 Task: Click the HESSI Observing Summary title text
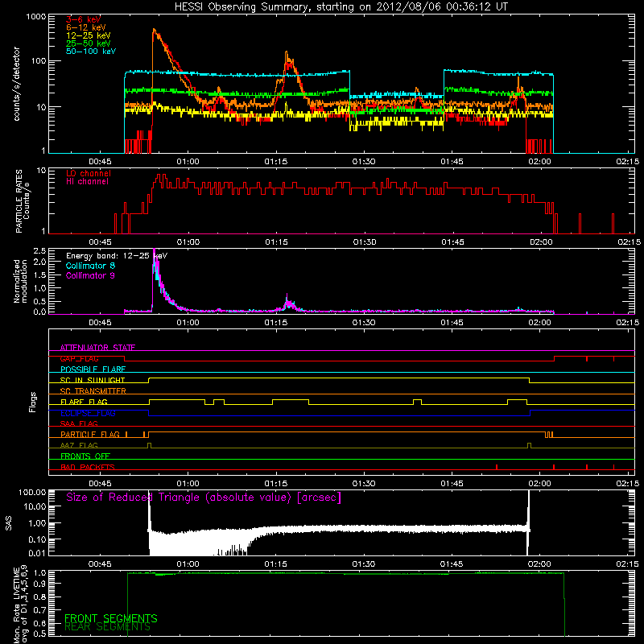341,7
